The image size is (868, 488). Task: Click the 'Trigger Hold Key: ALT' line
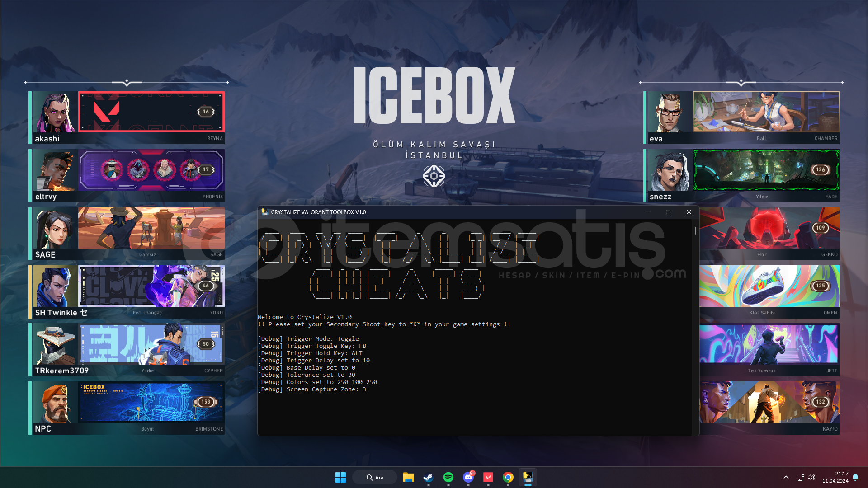point(310,353)
